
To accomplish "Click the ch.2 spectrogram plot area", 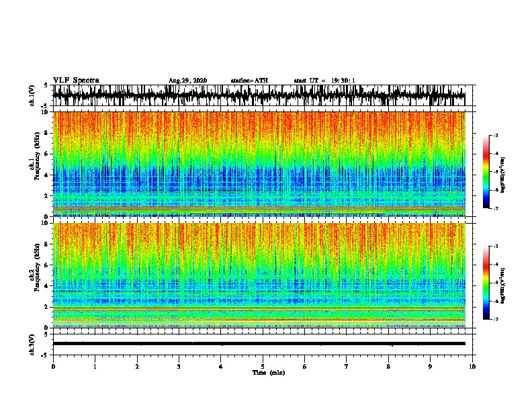I will tap(259, 275).
